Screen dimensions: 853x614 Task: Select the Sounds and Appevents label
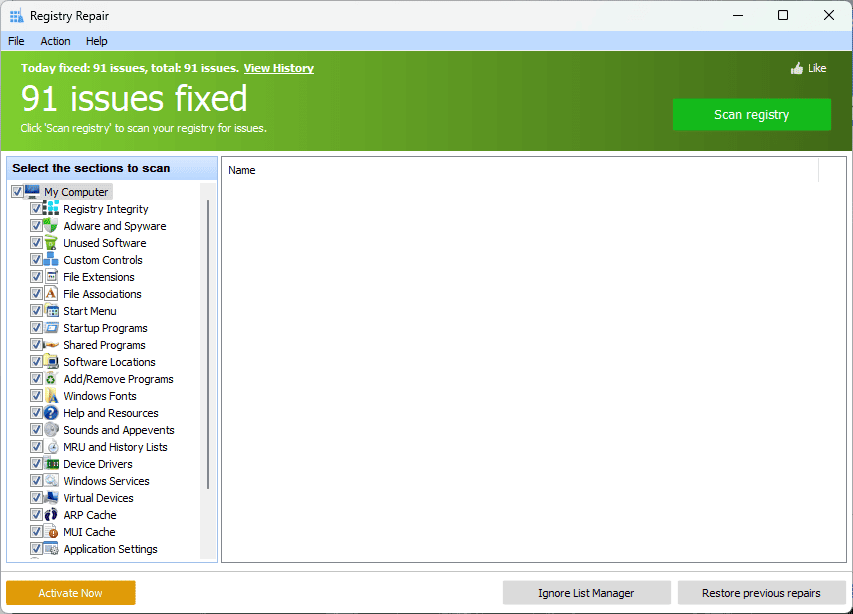[x=119, y=430]
